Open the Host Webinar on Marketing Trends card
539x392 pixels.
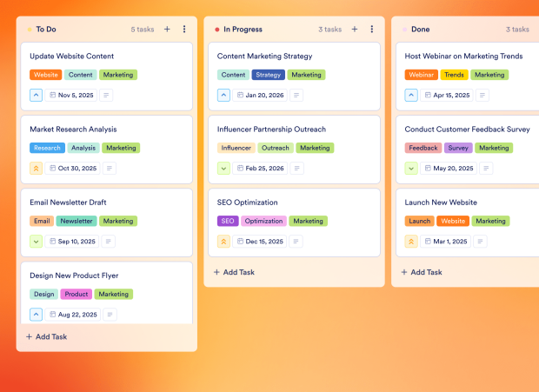(x=462, y=56)
